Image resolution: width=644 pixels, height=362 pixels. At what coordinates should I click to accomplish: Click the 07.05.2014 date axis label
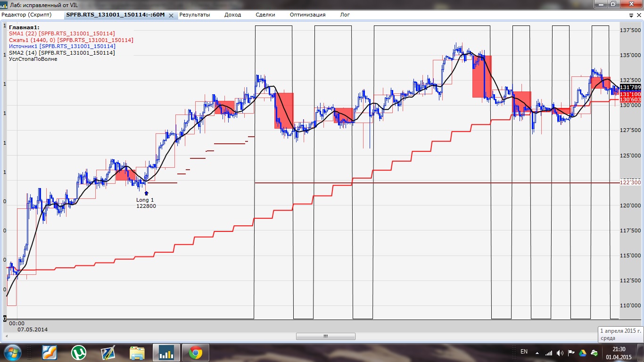33,329
